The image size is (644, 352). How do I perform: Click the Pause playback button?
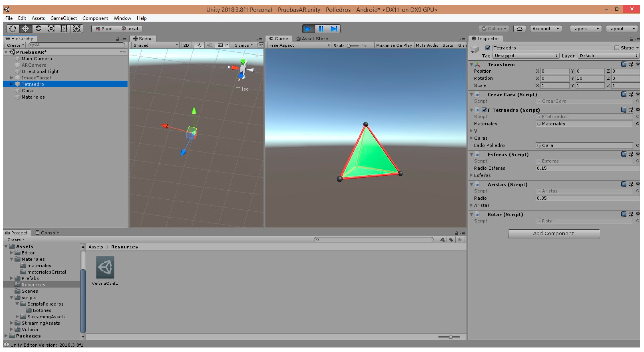click(321, 29)
